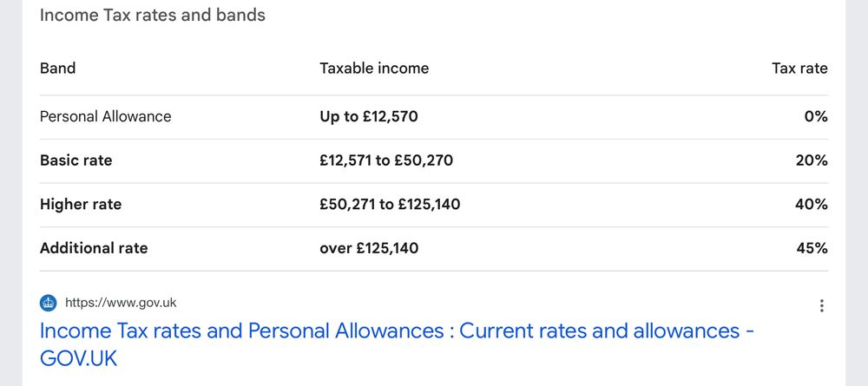The image size is (868, 386).
Task: Click the GOV.UK crown favicon icon
Action: pyautogui.click(x=48, y=303)
